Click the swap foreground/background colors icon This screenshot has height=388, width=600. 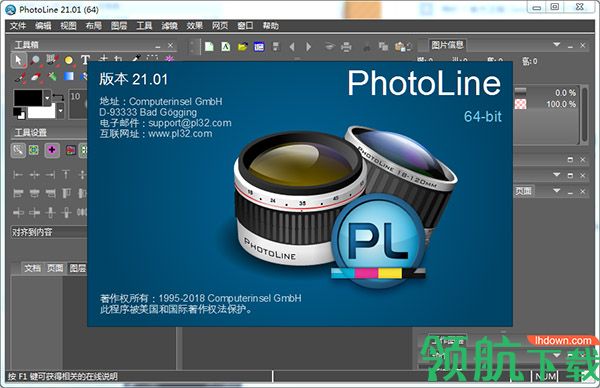click(58, 97)
